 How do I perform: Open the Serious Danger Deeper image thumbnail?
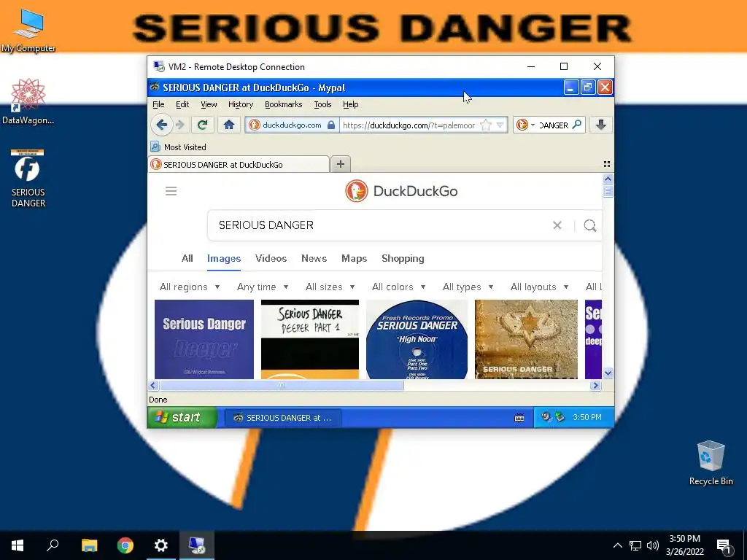pyautogui.click(x=204, y=339)
